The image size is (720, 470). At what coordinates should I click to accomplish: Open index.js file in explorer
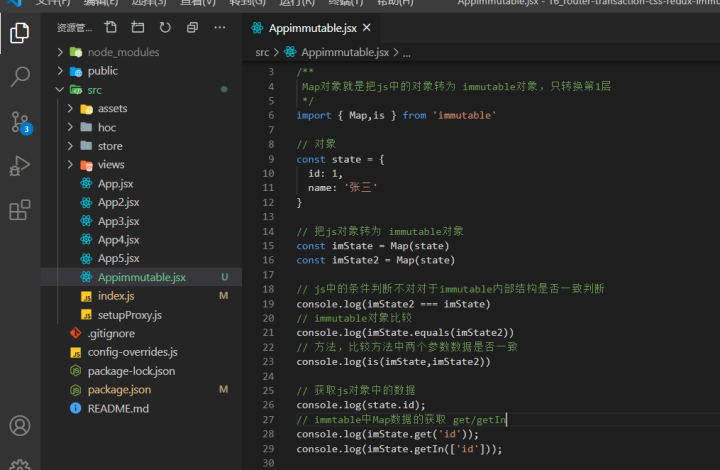(x=116, y=296)
